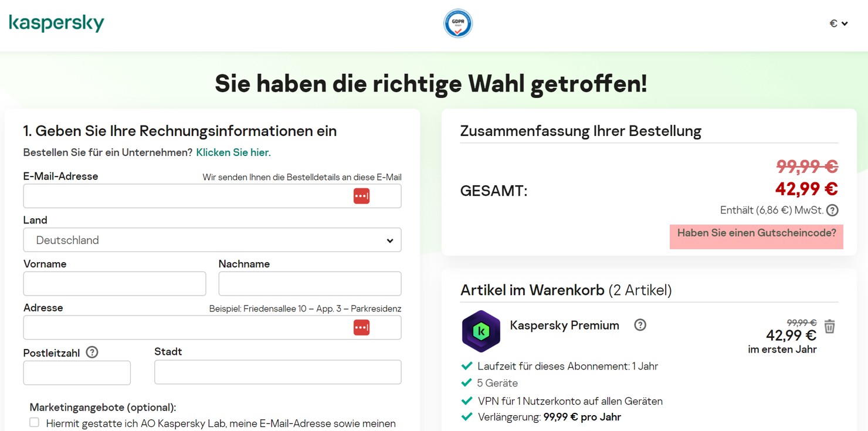Click 'Laufzeit für dieses Abonnement: 1 Jahr'
The width and height of the screenshot is (868, 431).
pyautogui.click(x=568, y=366)
